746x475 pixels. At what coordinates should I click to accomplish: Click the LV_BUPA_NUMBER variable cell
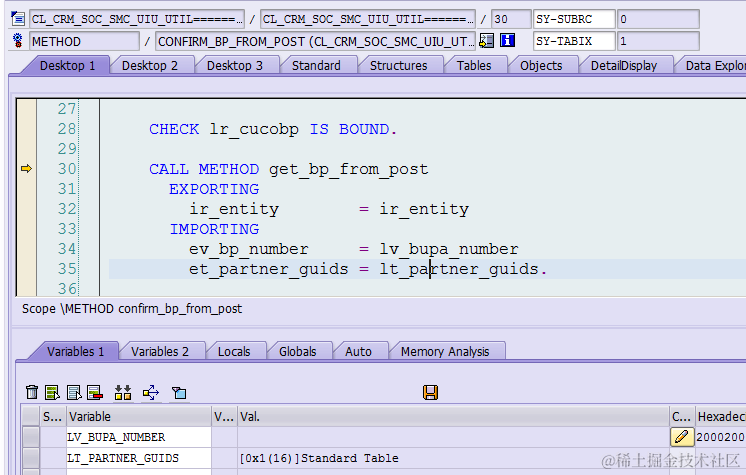[x=139, y=437]
